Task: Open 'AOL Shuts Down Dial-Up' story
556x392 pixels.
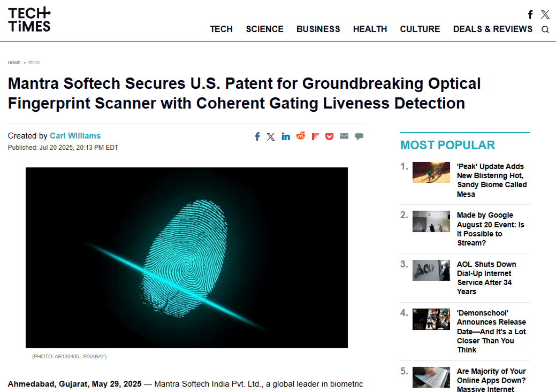Action: click(x=486, y=278)
